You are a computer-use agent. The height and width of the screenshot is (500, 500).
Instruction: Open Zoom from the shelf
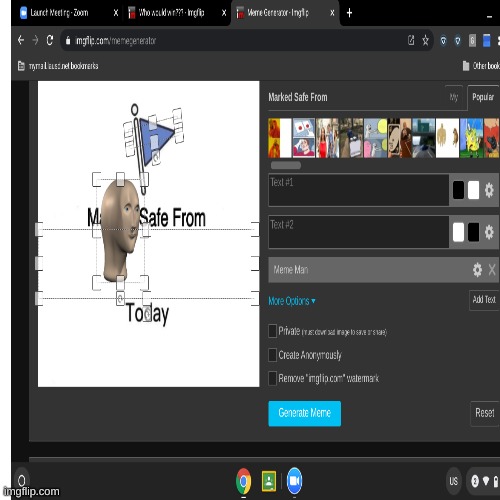point(294,481)
